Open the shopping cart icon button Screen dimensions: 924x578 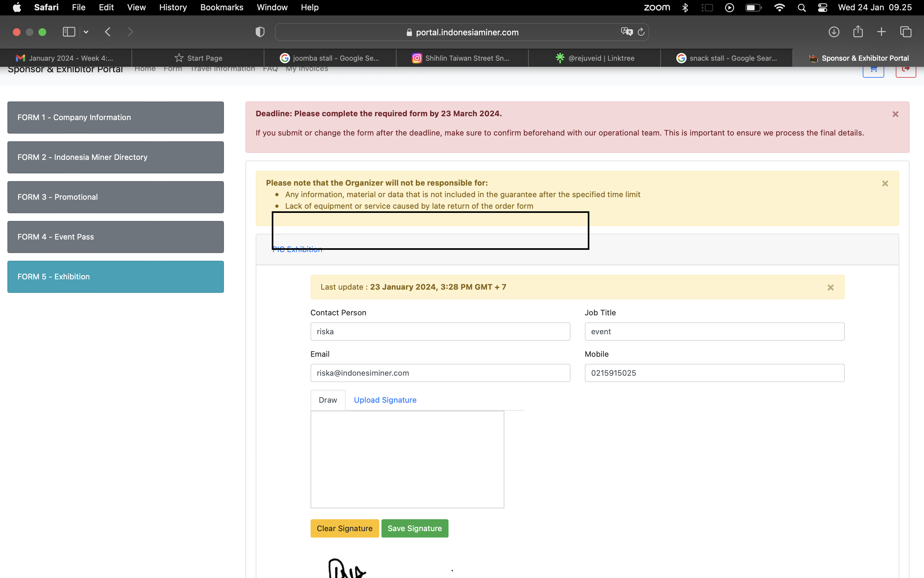click(873, 71)
